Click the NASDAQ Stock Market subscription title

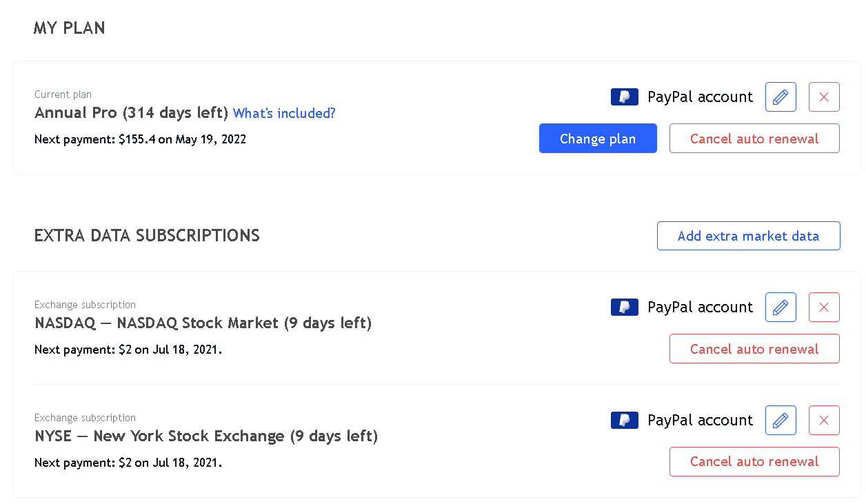point(203,323)
